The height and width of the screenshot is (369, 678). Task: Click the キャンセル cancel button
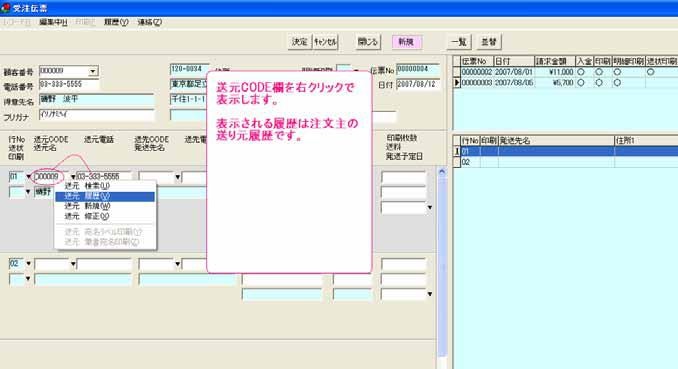[x=325, y=42]
